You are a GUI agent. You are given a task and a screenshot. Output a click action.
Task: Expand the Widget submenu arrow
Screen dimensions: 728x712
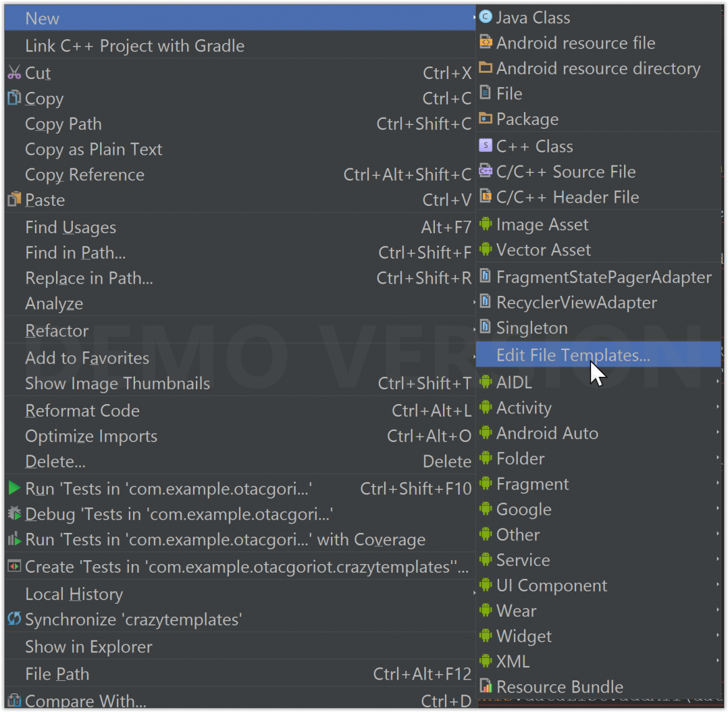[718, 636]
